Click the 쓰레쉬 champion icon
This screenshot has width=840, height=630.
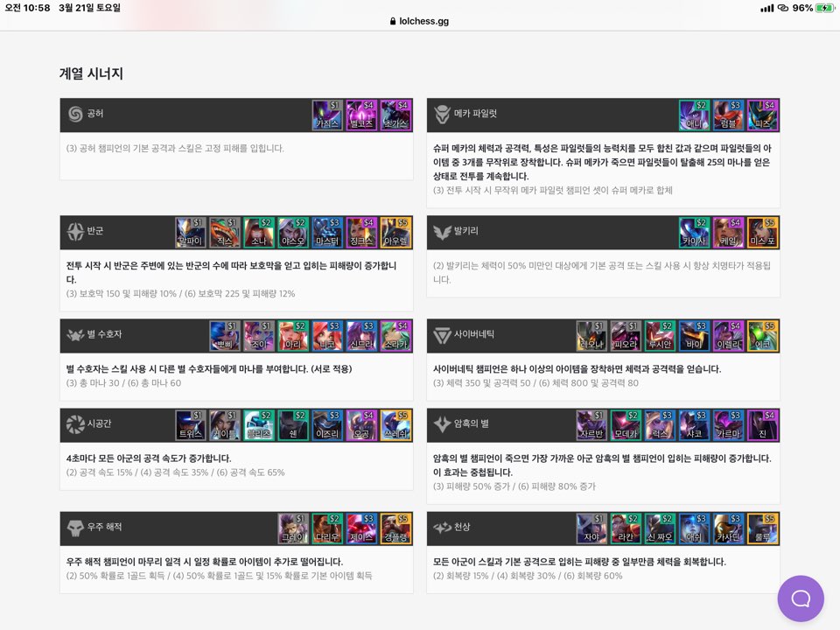395,425
